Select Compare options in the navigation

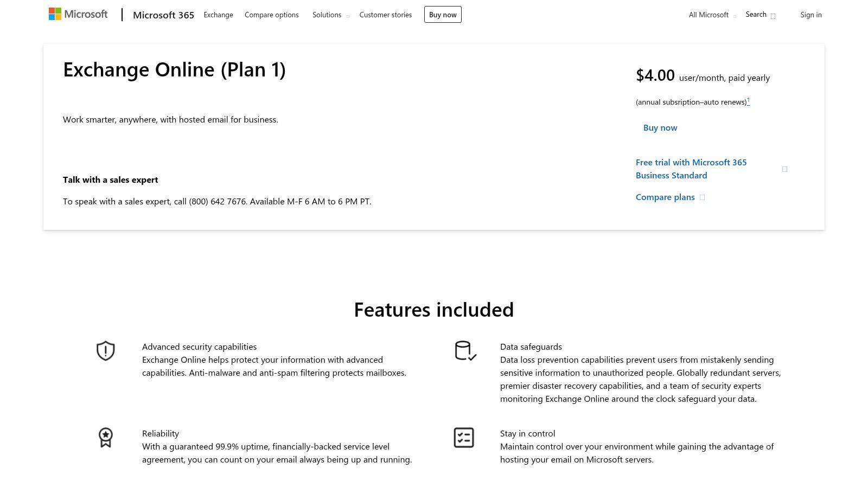tap(271, 15)
